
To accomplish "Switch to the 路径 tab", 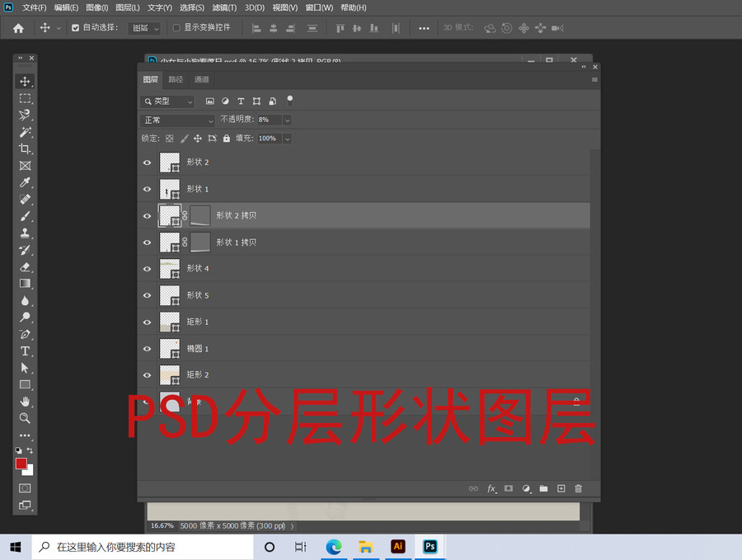I will (x=176, y=79).
